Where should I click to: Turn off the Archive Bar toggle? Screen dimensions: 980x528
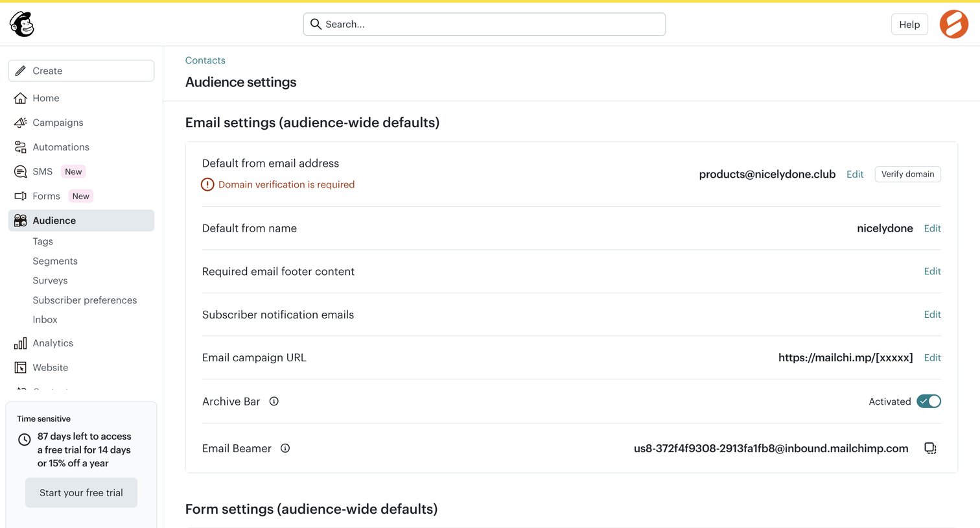click(x=929, y=402)
